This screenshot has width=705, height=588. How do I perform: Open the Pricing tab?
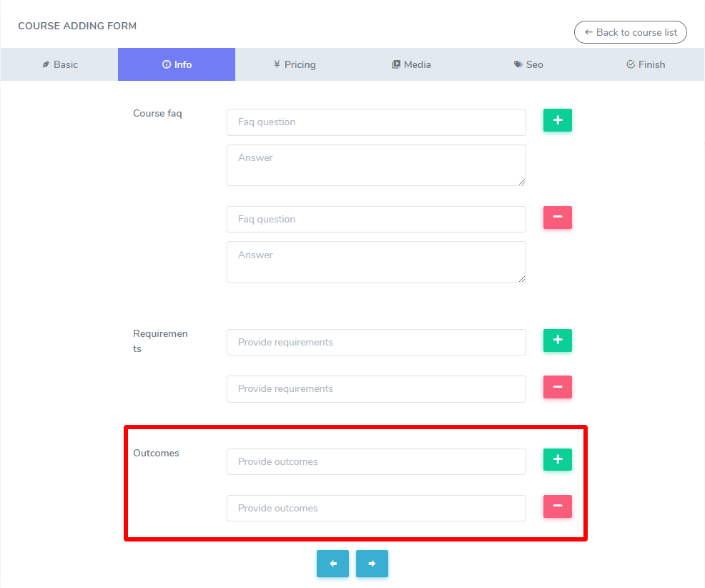click(294, 64)
